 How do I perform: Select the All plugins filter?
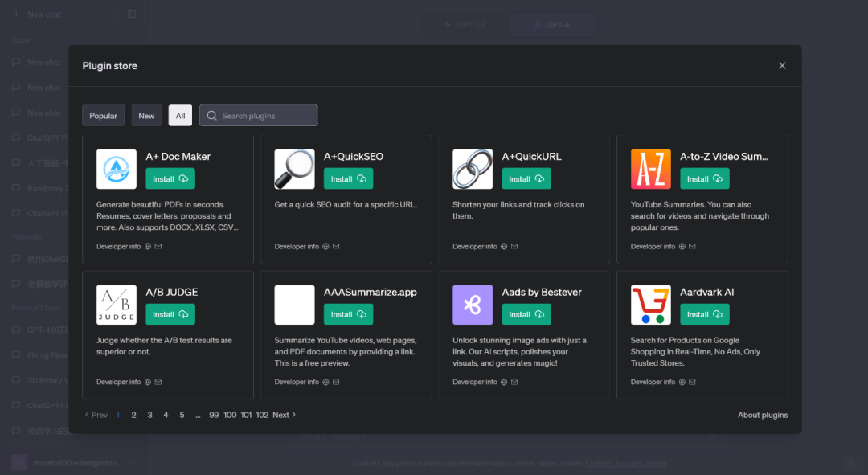(x=180, y=116)
